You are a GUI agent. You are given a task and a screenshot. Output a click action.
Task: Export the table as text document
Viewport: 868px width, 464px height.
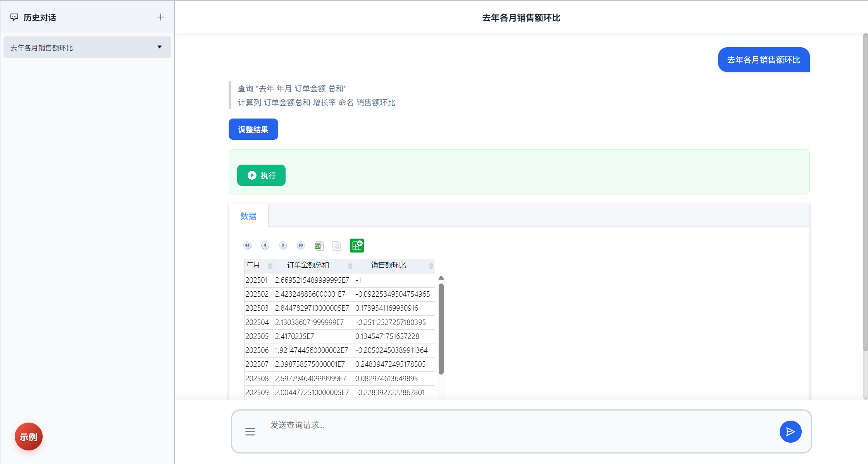(336, 246)
